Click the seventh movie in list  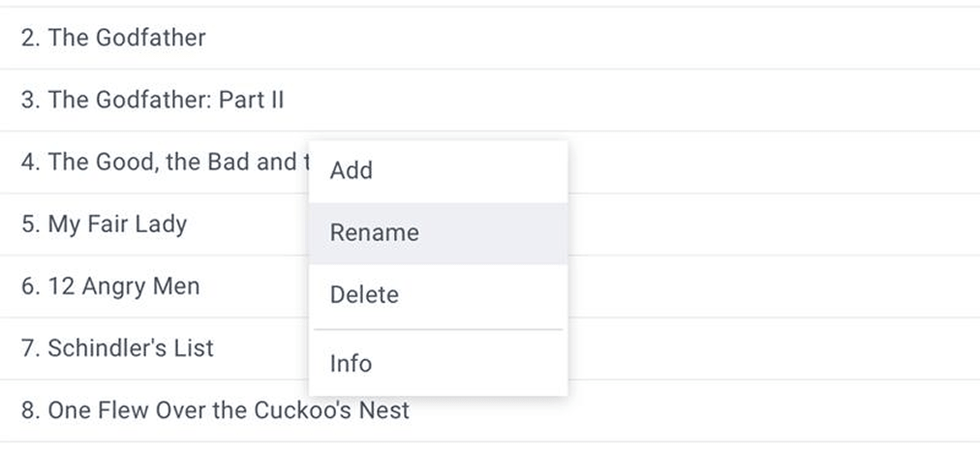(117, 348)
